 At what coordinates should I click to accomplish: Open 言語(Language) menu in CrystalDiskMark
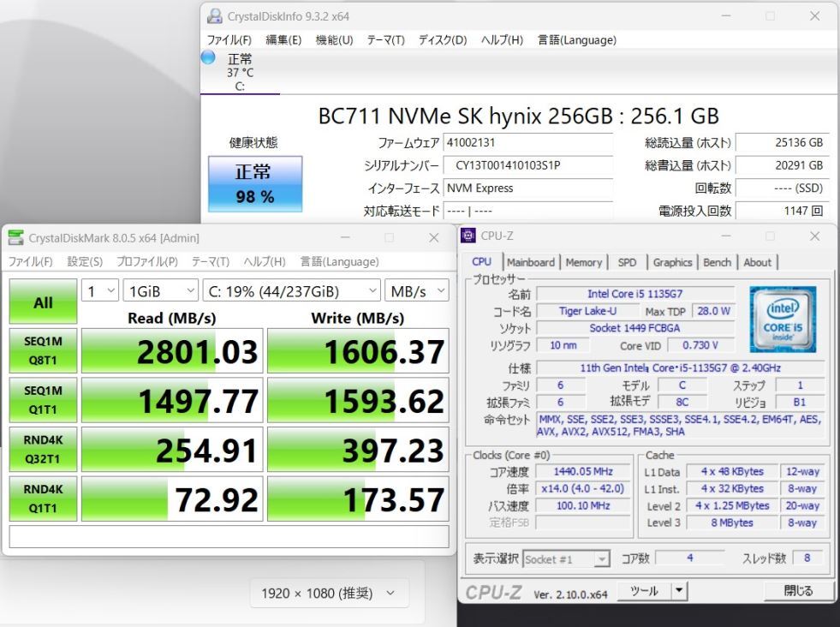pos(340,261)
